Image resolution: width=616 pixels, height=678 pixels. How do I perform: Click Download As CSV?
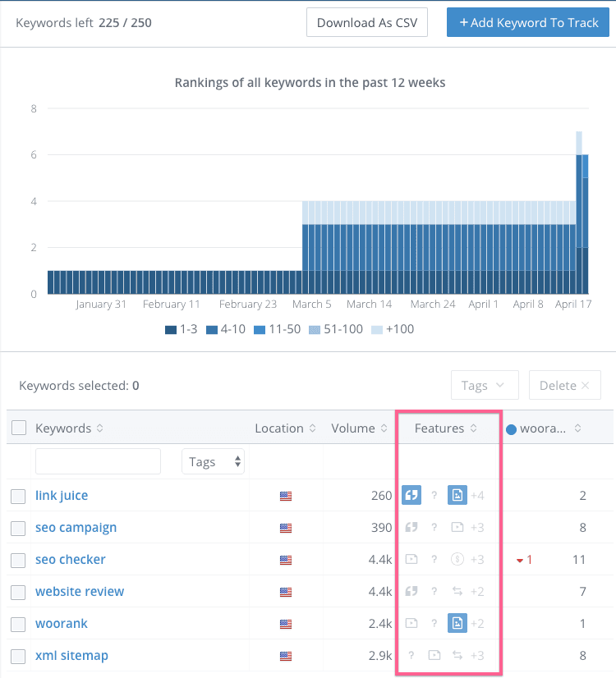(367, 22)
